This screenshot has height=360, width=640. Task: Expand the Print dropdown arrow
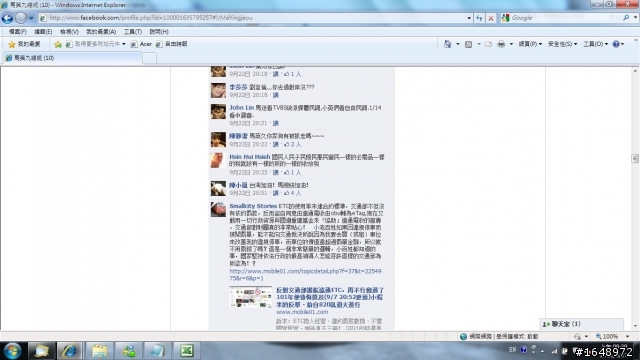pos(511,44)
